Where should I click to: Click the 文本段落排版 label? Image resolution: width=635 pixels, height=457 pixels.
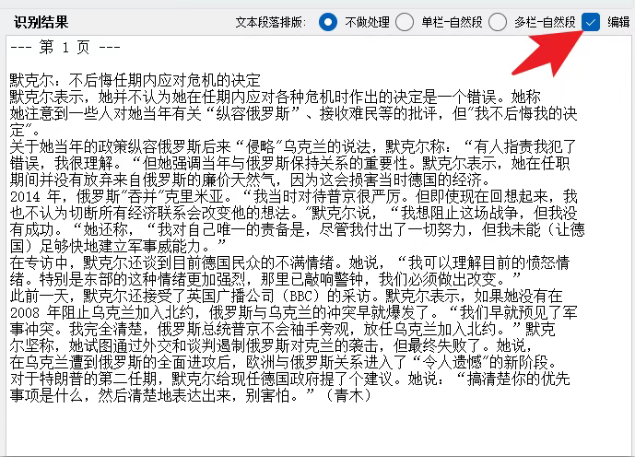[270, 22]
